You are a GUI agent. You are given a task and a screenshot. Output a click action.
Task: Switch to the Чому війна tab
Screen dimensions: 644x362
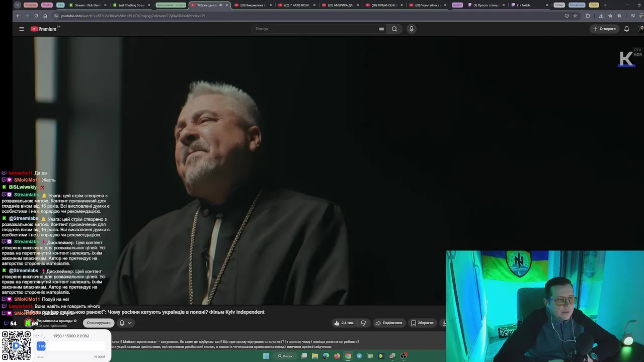[x=428, y=5]
